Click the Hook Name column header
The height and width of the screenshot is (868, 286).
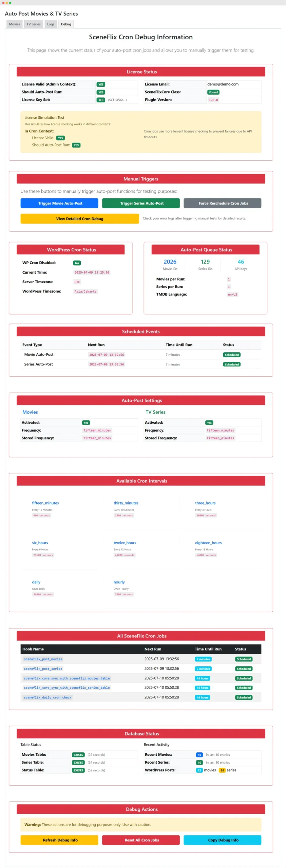coord(33,649)
